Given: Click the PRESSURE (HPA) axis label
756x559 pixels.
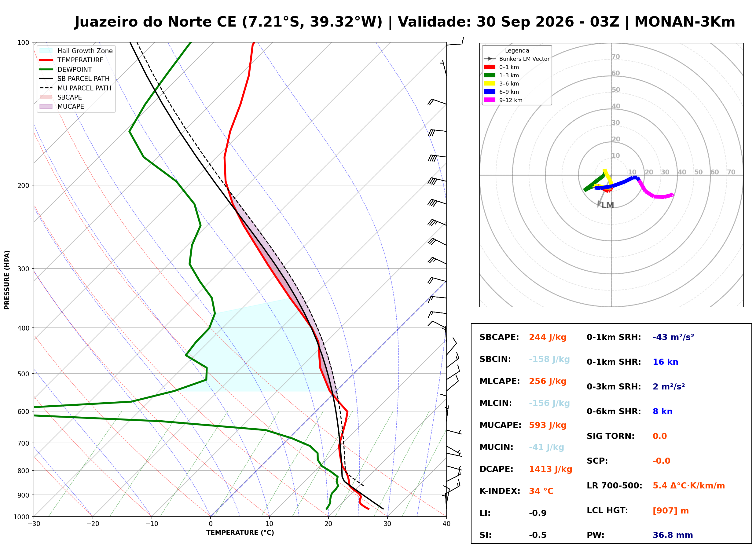Looking at the screenshot, I should [7, 280].
